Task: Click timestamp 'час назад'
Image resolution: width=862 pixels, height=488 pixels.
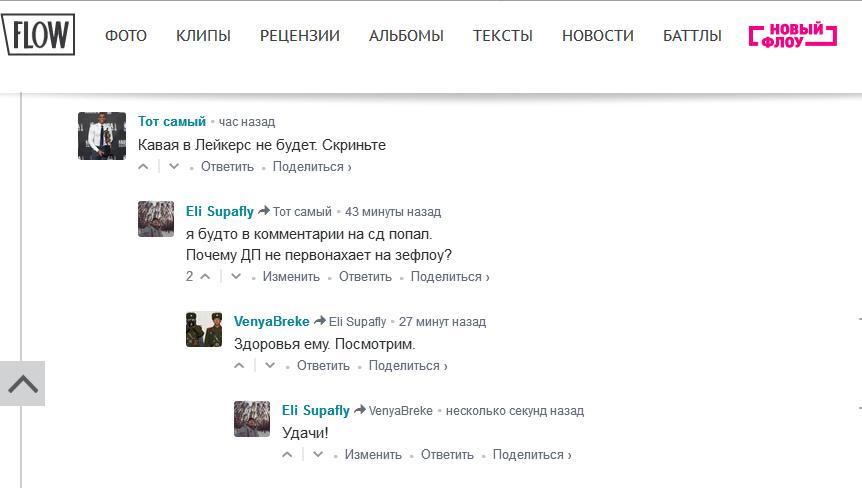Action: (x=247, y=122)
